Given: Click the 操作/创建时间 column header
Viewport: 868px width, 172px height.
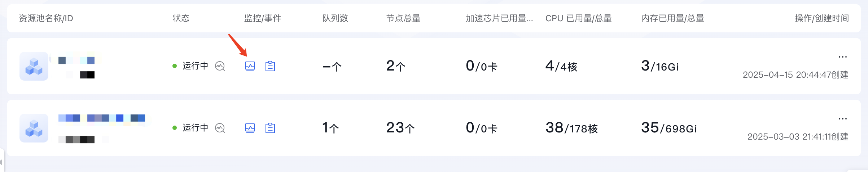Looking at the screenshot, I should click(x=822, y=18).
